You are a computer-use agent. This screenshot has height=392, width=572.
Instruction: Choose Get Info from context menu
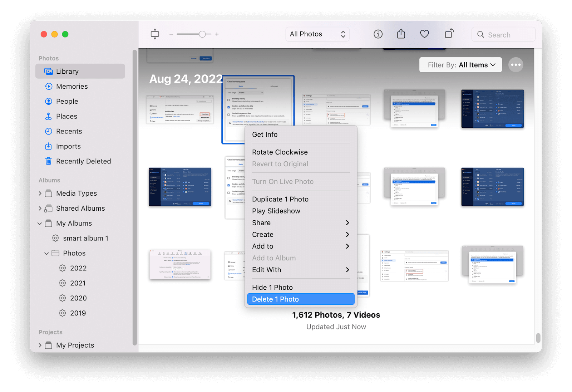301,134
